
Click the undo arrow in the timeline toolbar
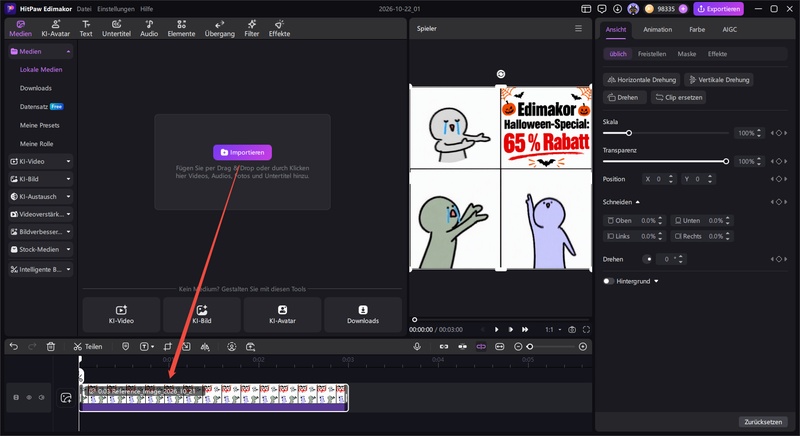(14, 347)
